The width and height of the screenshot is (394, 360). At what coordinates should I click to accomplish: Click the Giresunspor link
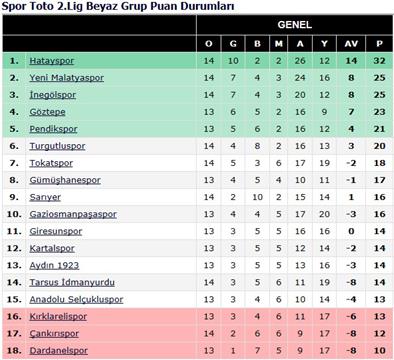56,231
